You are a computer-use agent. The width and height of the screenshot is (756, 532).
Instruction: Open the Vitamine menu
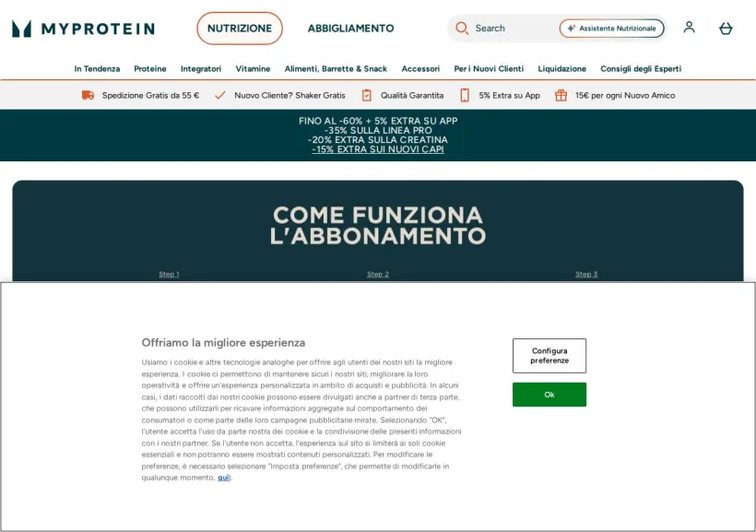coord(253,68)
